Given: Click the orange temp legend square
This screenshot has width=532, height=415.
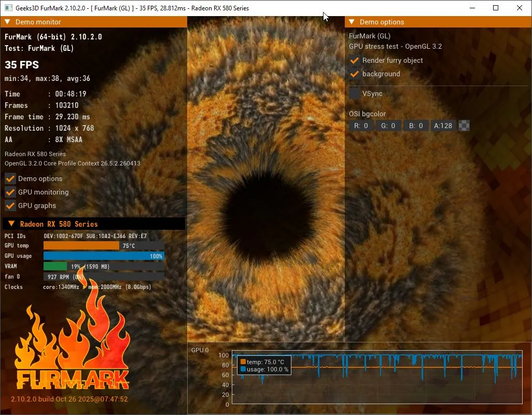Looking at the screenshot, I should pyautogui.click(x=243, y=362).
